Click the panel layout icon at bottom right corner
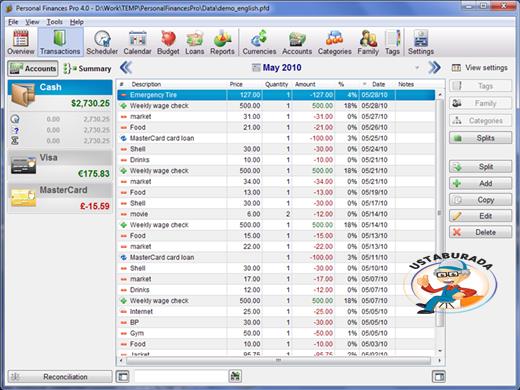 click(439, 377)
